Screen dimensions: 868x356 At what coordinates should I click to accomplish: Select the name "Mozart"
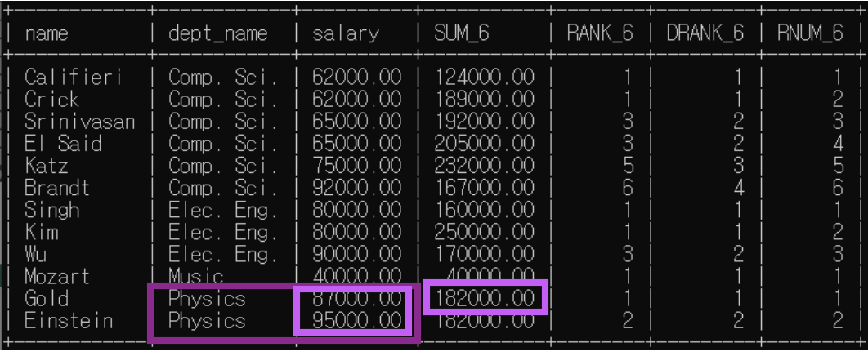[x=57, y=277]
